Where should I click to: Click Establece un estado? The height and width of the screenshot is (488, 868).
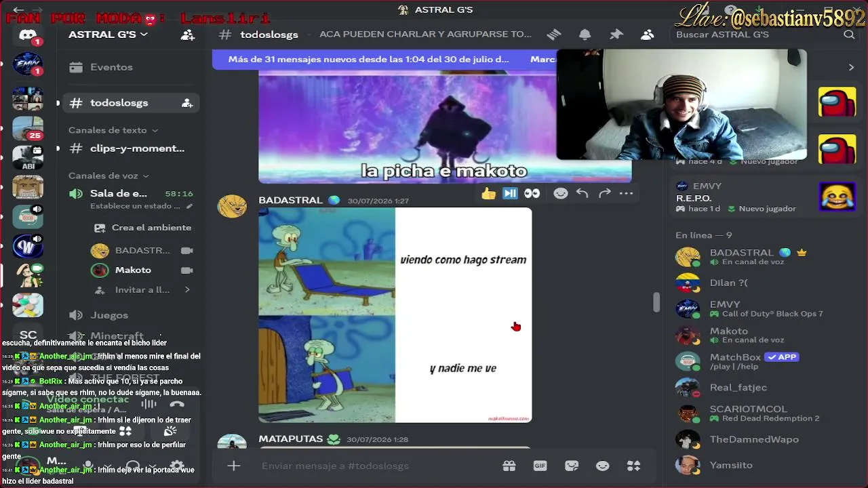(141, 206)
